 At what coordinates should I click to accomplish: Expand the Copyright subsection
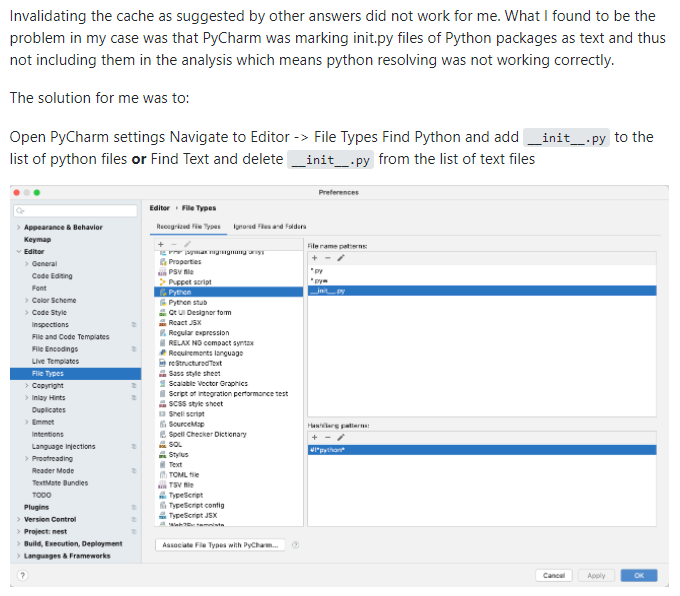click(26, 386)
